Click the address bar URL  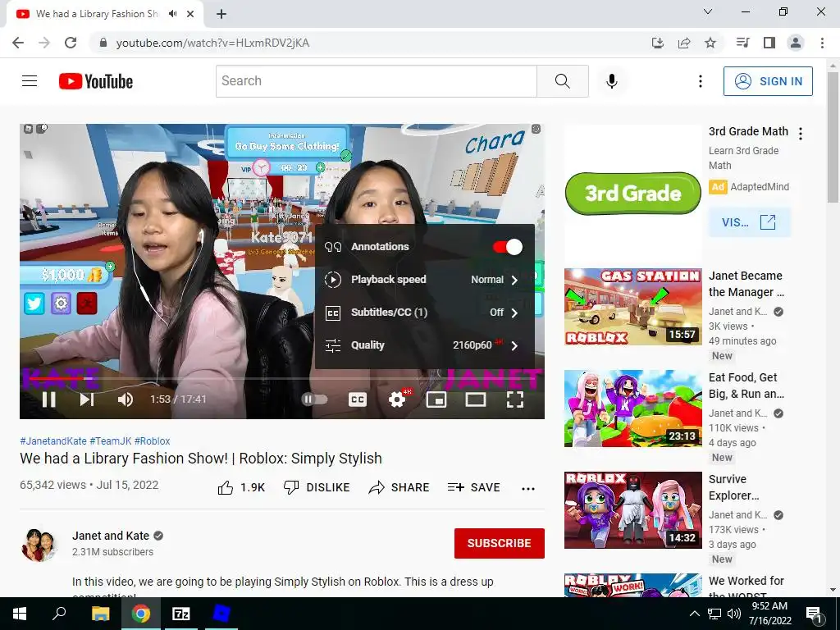point(212,43)
